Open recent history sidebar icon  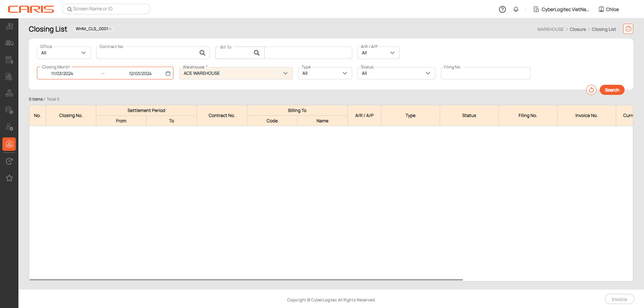pyautogui.click(x=9, y=161)
